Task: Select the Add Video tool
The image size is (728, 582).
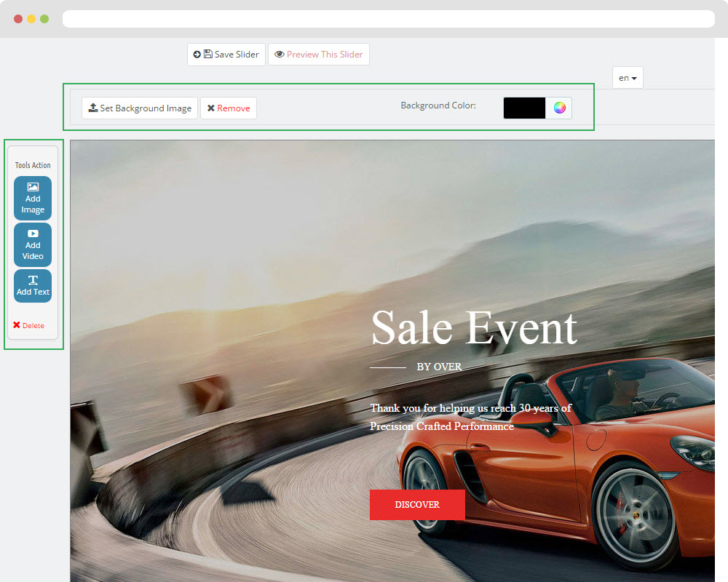Action: coord(33,244)
